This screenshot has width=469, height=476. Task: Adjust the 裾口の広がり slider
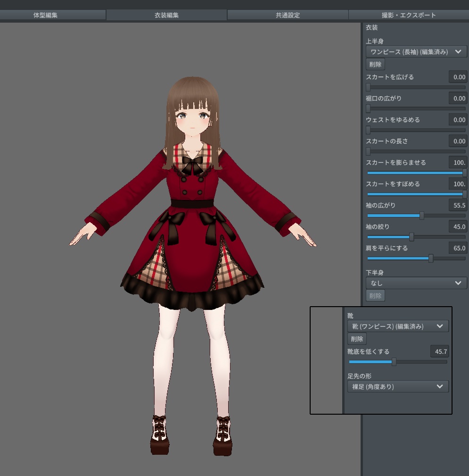(x=368, y=108)
